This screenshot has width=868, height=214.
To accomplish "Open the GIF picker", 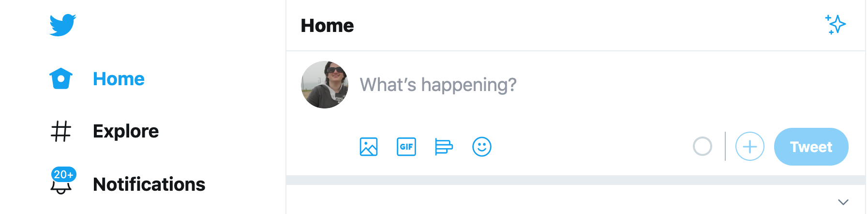I will pos(406,147).
